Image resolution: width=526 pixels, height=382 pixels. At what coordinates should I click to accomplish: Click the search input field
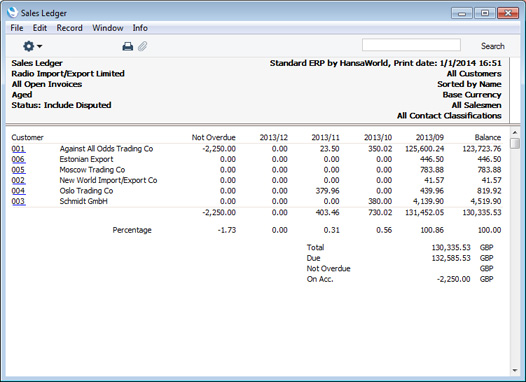point(411,45)
